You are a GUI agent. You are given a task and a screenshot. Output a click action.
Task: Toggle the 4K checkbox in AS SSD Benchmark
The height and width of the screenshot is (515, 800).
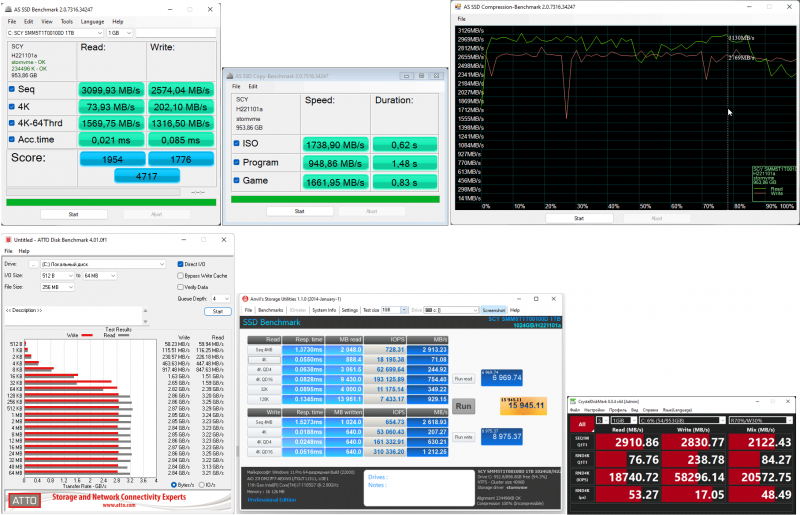point(12,107)
